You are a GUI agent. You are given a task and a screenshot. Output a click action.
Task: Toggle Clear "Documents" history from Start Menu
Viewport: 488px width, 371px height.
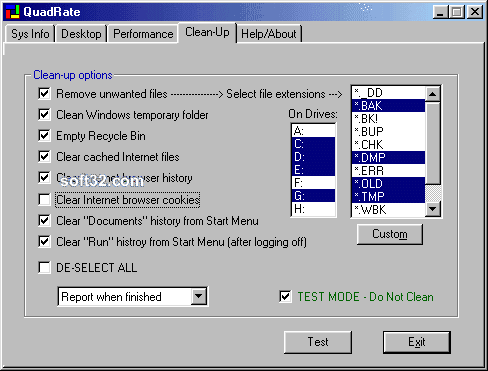point(44,221)
